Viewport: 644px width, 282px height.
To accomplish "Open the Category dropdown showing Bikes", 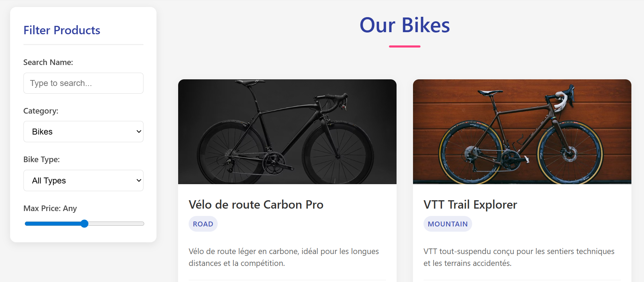I will pos(83,131).
